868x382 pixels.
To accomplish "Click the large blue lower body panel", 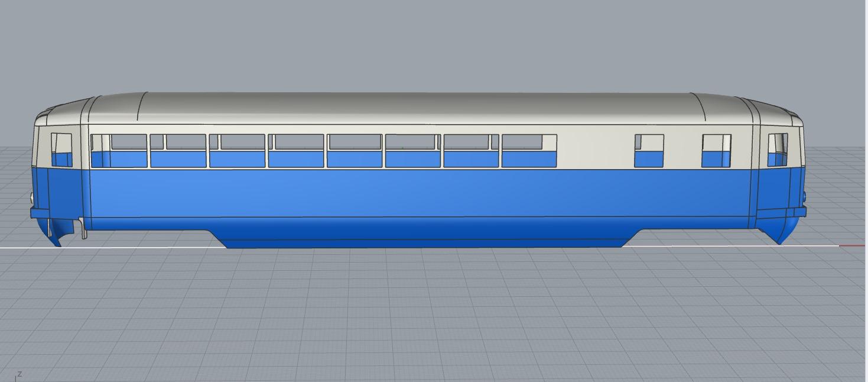I will 414,192.
